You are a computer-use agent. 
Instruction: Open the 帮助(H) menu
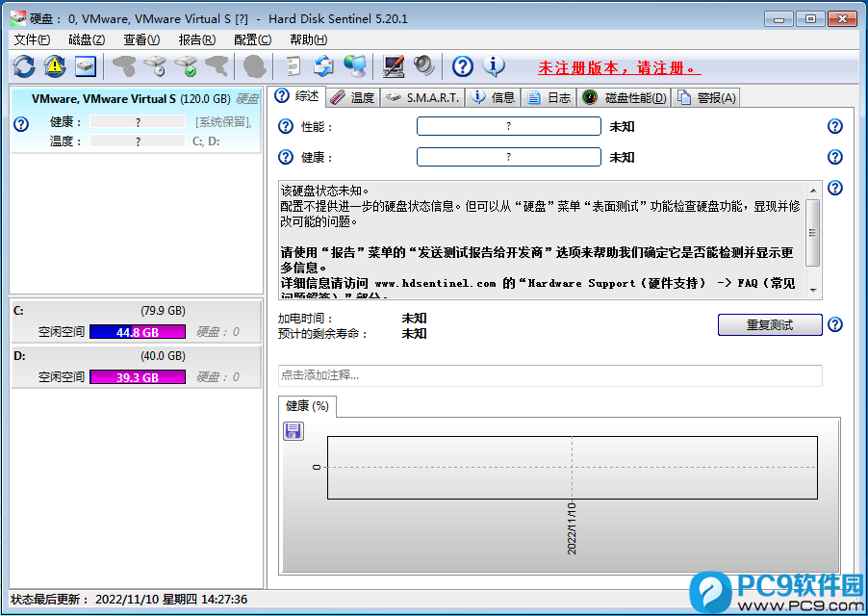[x=308, y=39]
